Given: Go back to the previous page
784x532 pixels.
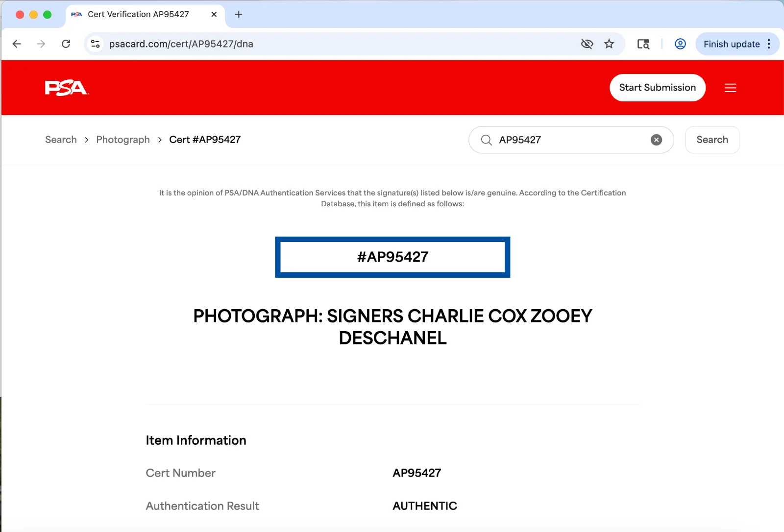Looking at the screenshot, I should pyautogui.click(x=17, y=44).
